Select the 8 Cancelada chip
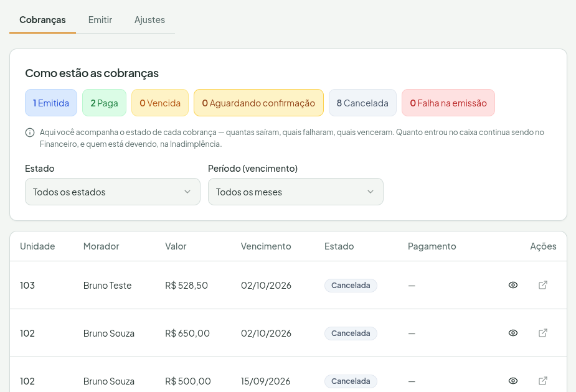The image size is (576, 392). 362,103
